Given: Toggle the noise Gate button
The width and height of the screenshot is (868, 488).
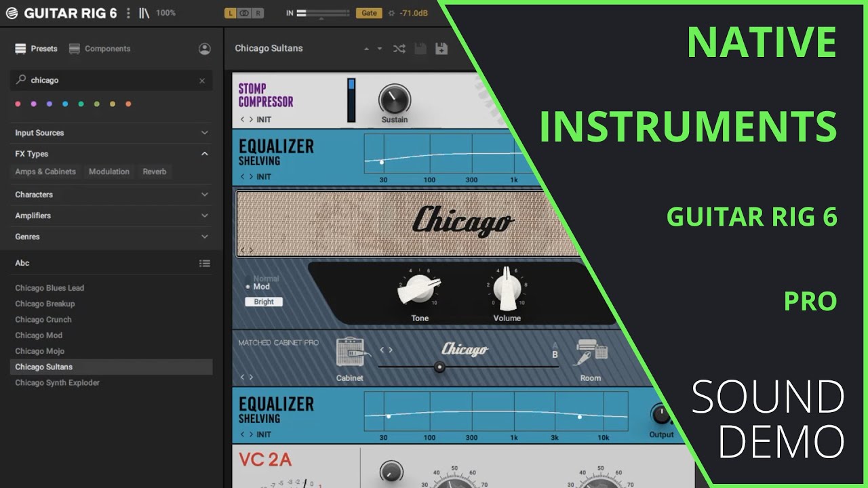Looking at the screenshot, I should [x=369, y=13].
